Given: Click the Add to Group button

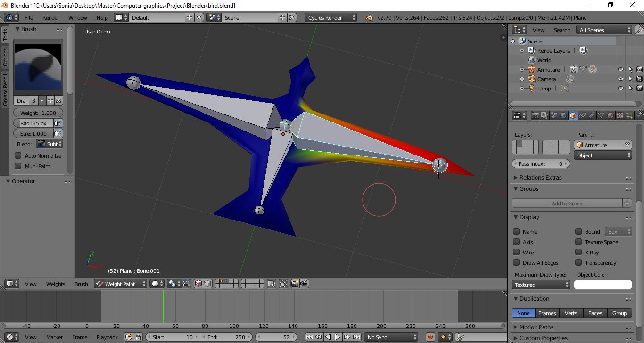Looking at the screenshot, I should pos(567,203).
